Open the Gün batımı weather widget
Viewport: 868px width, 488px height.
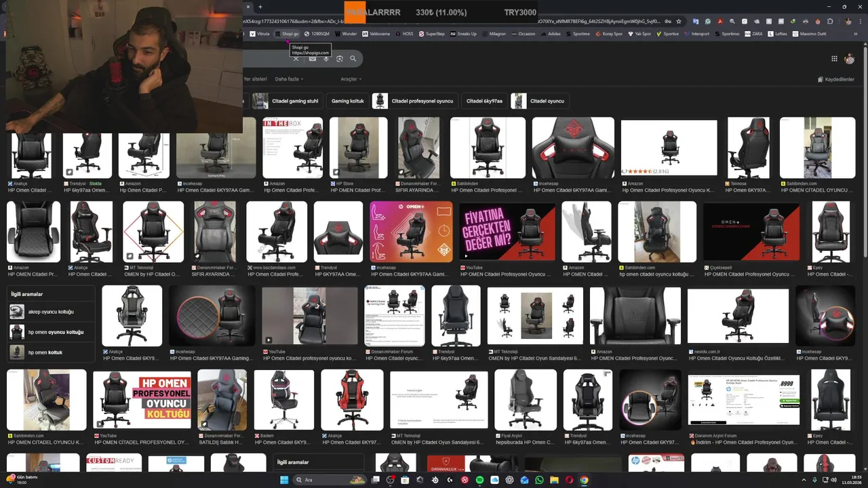click(x=22, y=480)
